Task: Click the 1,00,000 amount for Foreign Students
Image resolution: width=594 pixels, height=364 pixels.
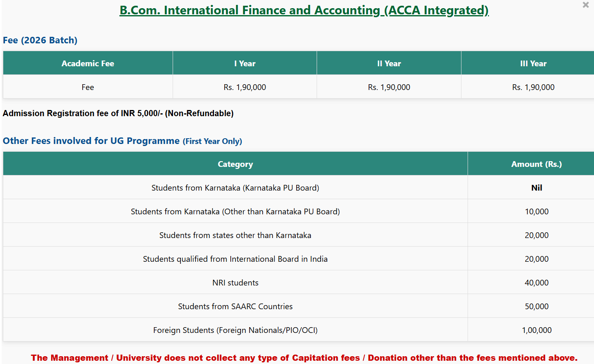Action: pyautogui.click(x=536, y=330)
